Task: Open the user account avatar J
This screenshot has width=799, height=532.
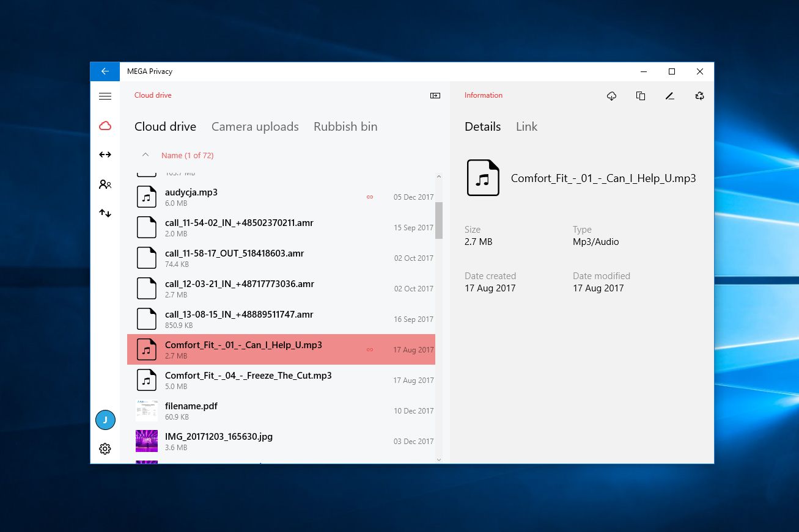Action: pyautogui.click(x=105, y=420)
